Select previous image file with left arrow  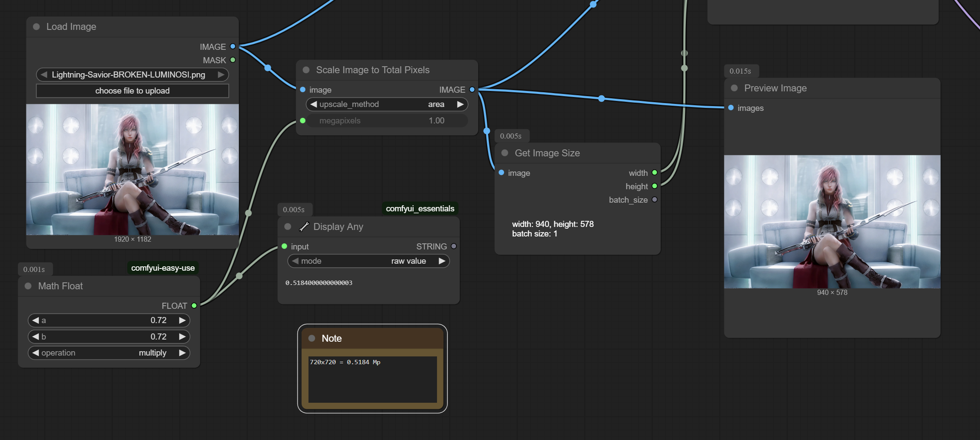tap(44, 75)
